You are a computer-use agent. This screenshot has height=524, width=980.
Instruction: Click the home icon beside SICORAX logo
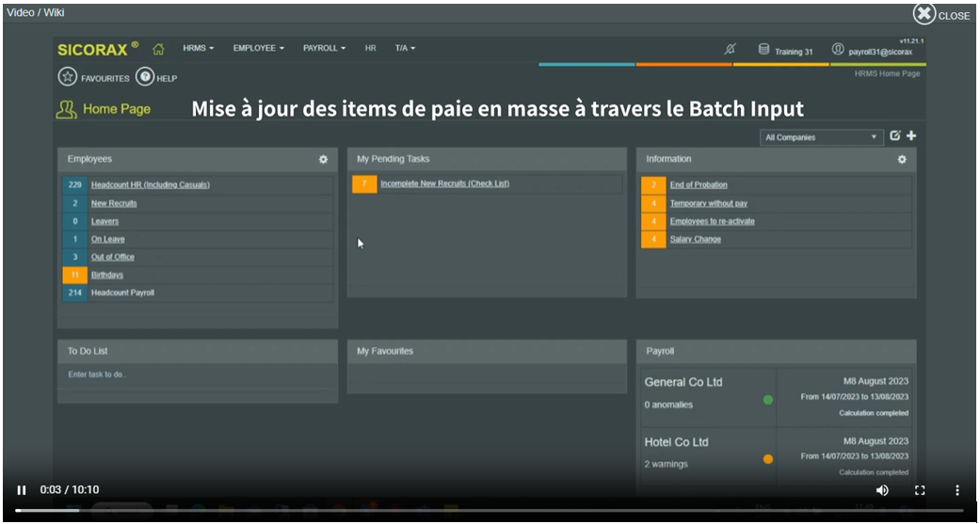tap(158, 49)
